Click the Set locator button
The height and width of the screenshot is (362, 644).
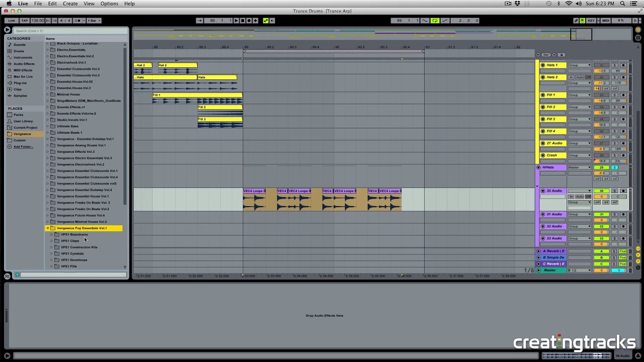tap(546, 55)
